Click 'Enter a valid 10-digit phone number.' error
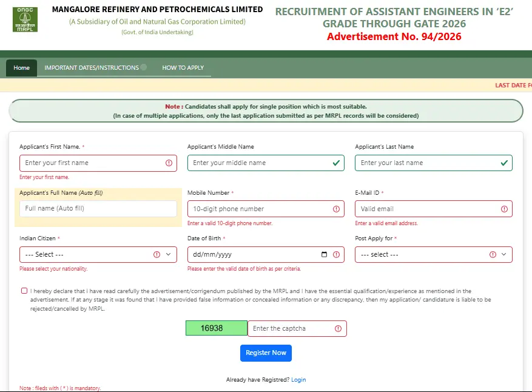This screenshot has height=392, width=532. coord(230,223)
